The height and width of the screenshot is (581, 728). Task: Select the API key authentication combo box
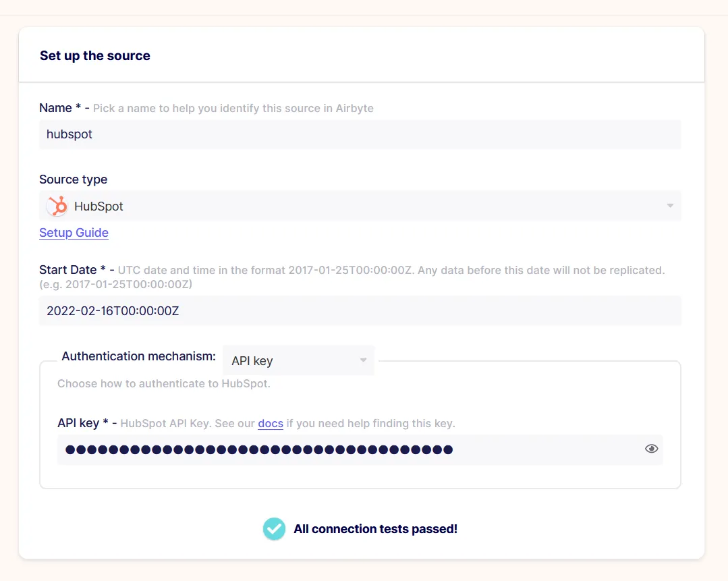click(298, 360)
